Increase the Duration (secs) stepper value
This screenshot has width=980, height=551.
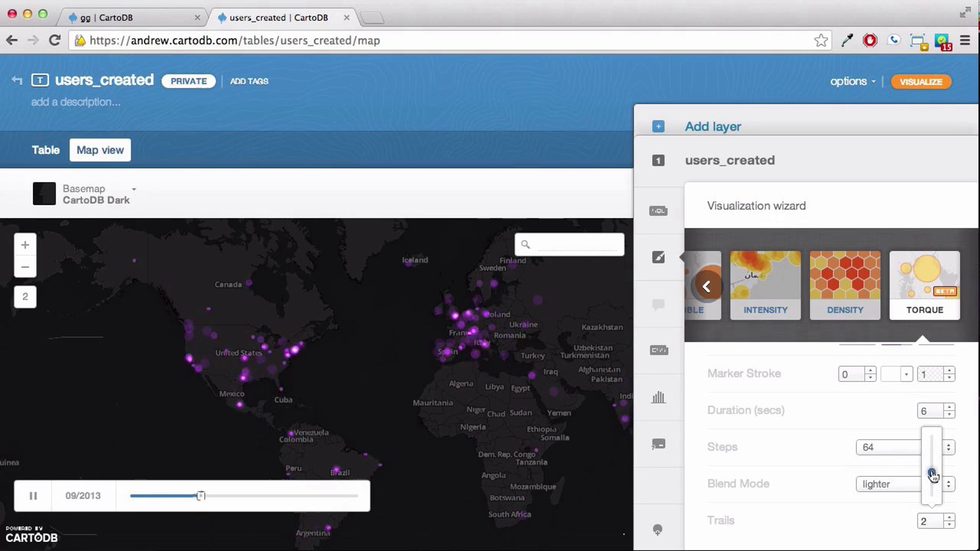949,407
